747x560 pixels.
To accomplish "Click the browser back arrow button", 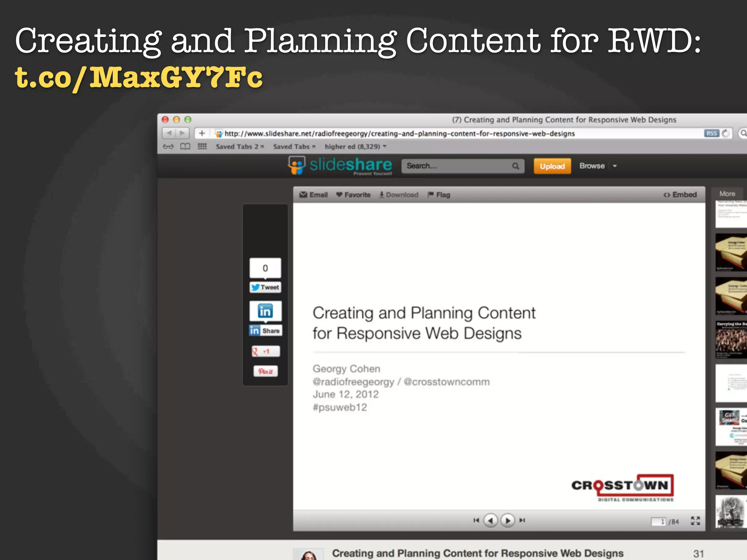I will click(169, 133).
